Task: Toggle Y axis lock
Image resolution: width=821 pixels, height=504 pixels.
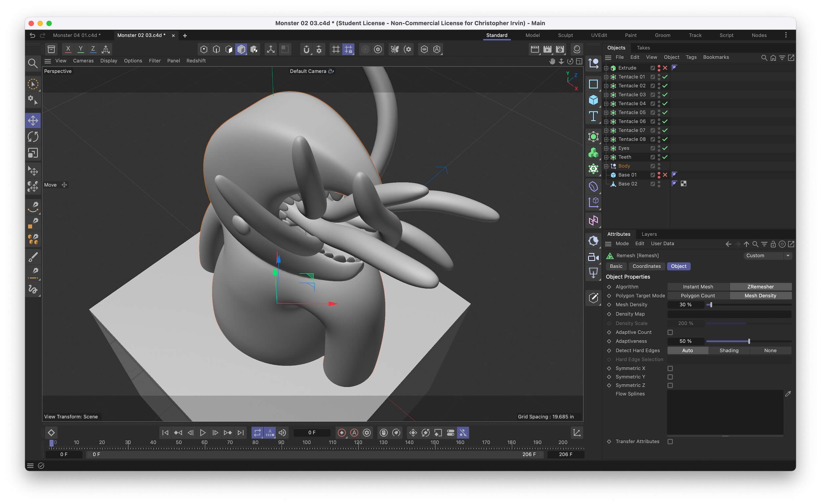Action: [80, 49]
